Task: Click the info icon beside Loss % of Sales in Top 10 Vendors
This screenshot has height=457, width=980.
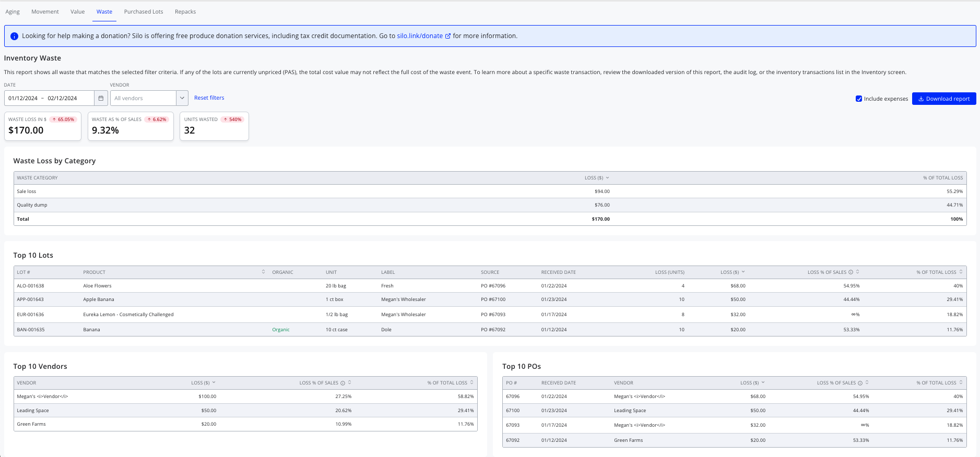Action: (343, 383)
